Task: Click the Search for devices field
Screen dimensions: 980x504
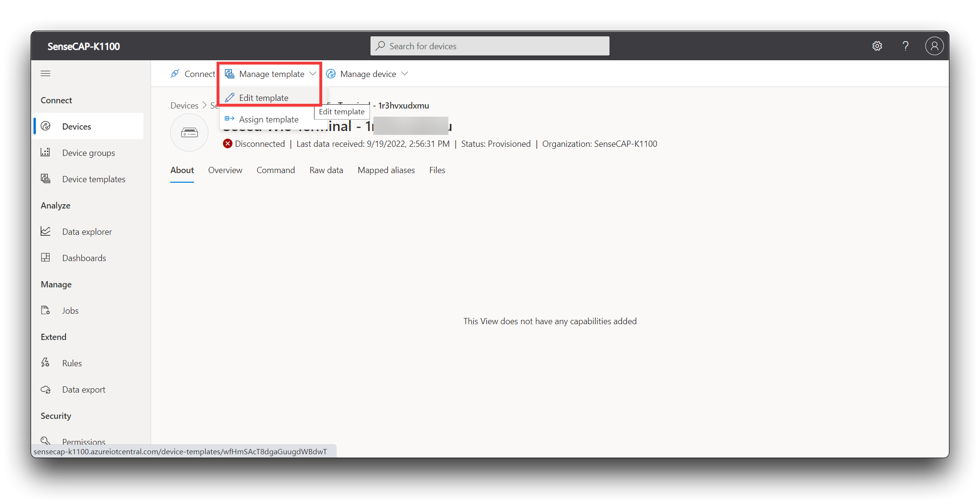Action: pos(490,46)
